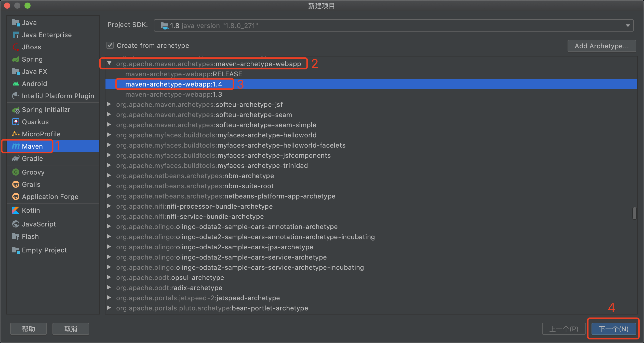This screenshot has height=343, width=644.
Task: Choose the Java FX folder icon
Action: pos(16,72)
